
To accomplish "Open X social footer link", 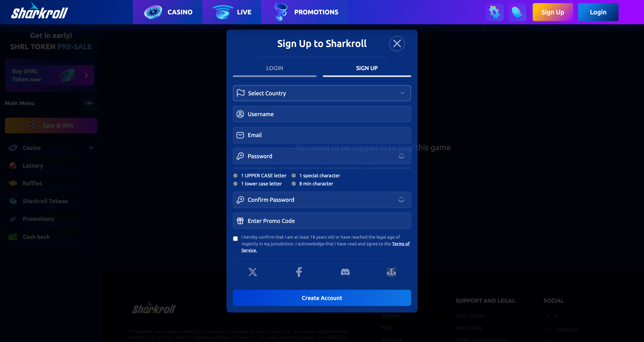I will (551, 315).
